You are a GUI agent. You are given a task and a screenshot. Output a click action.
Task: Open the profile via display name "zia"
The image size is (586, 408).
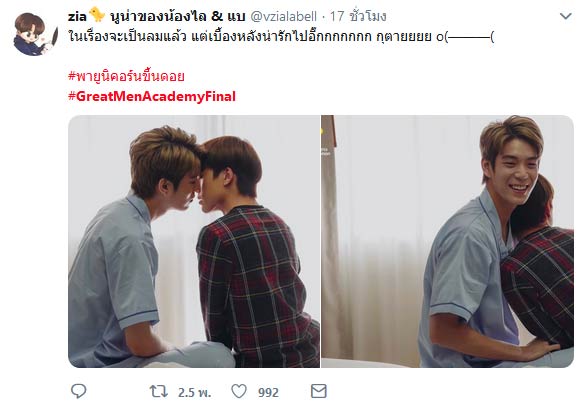[x=78, y=16]
